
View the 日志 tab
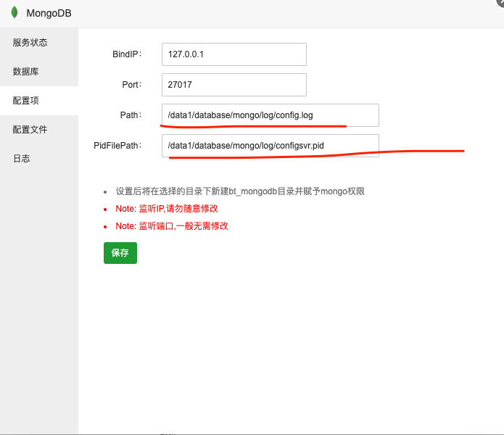(39, 158)
